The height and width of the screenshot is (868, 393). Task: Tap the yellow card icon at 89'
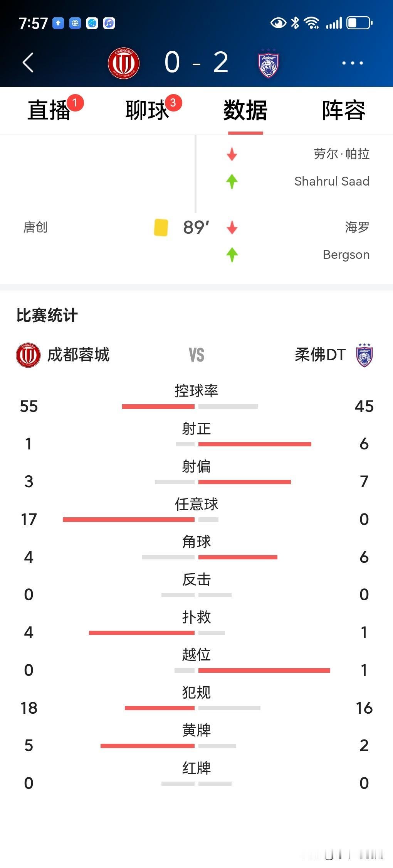coord(161,227)
